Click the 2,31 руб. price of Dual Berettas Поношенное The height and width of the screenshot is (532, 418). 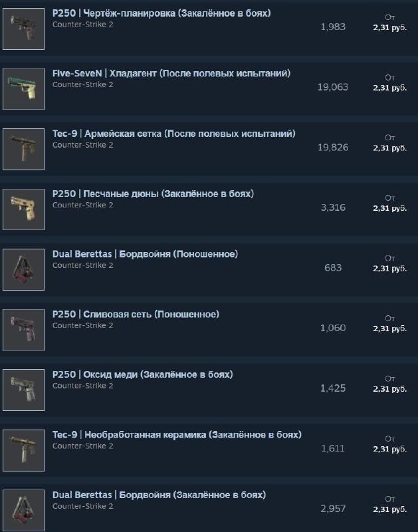[x=390, y=269]
